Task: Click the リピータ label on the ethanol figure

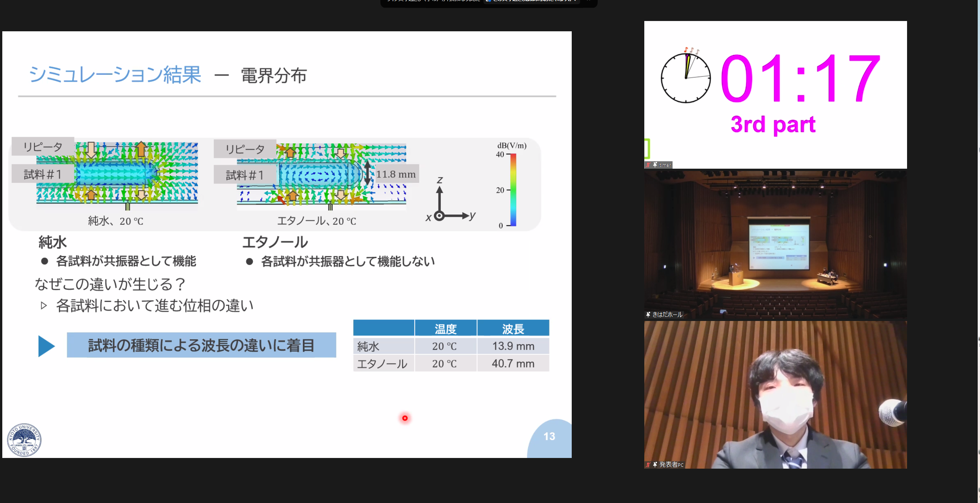Action: pos(245,149)
